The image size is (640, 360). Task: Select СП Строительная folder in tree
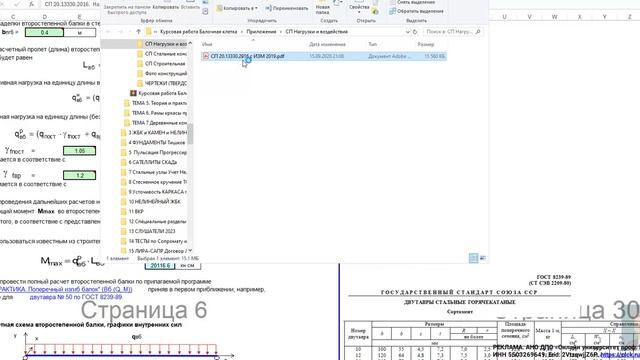point(162,64)
